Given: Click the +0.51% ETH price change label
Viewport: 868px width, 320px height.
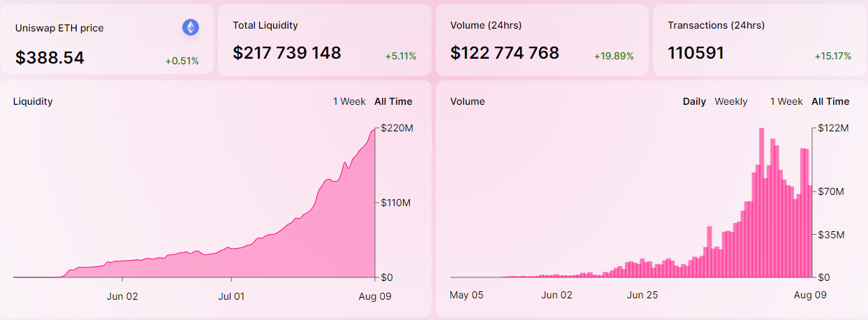Looking at the screenshot, I should [x=182, y=61].
